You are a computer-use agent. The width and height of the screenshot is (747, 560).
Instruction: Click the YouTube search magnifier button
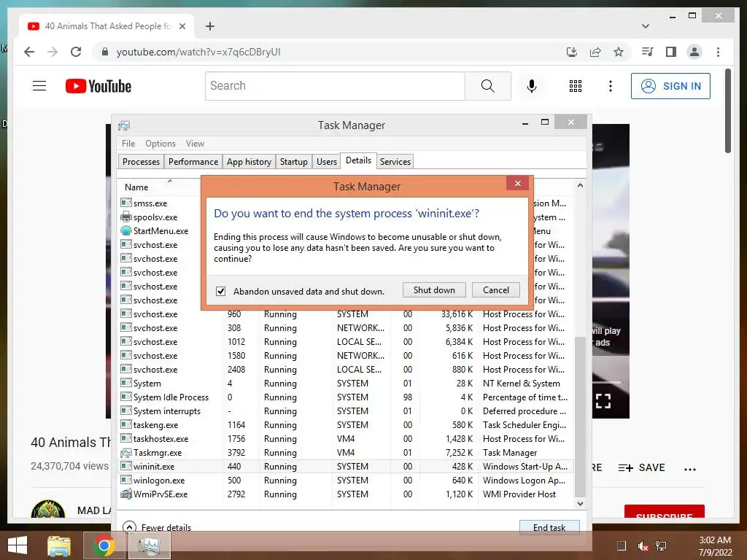tap(487, 86)
